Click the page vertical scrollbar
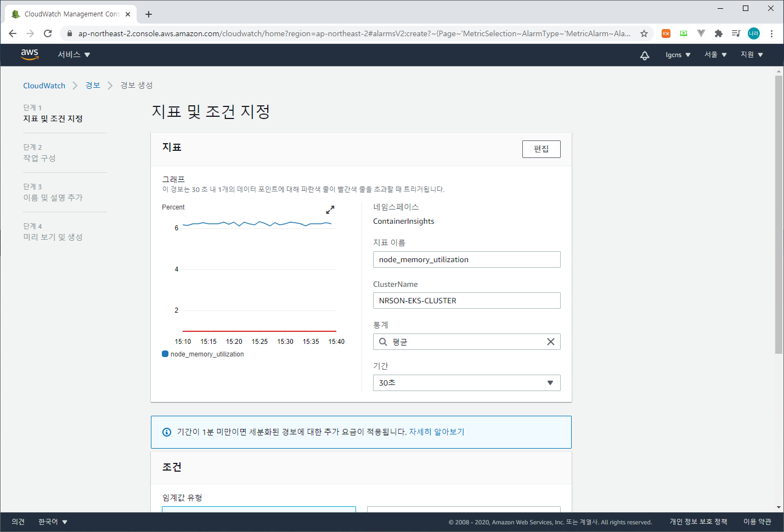The image size is (784, 532). [779, 214]
